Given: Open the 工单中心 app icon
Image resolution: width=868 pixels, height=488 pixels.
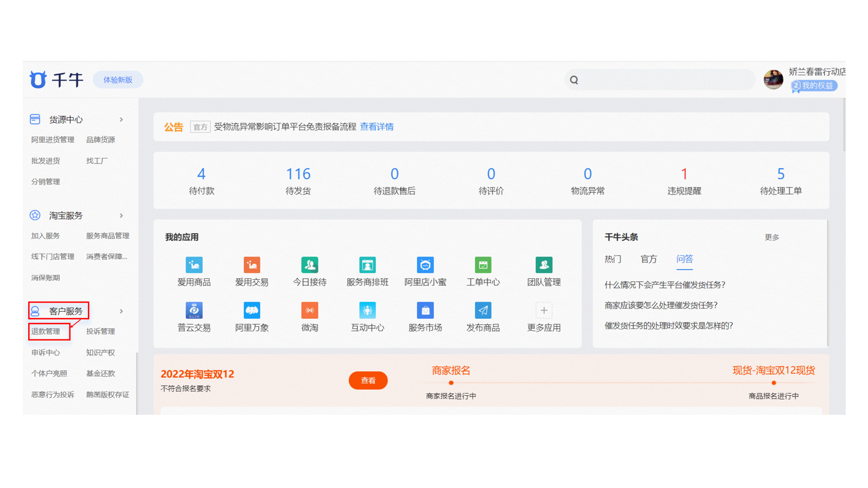Looking at the screenshot, I should tap(483, 265).
